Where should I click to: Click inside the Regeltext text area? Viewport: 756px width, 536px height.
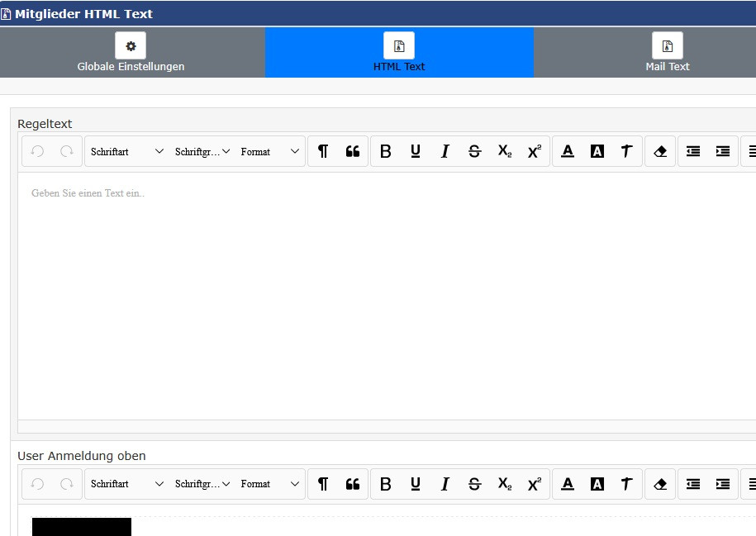(387, 296)
